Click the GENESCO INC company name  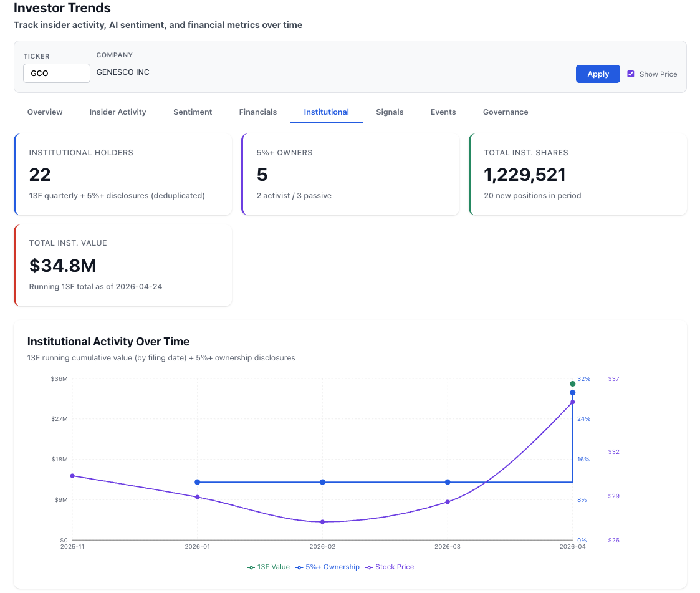click(123, 72)
